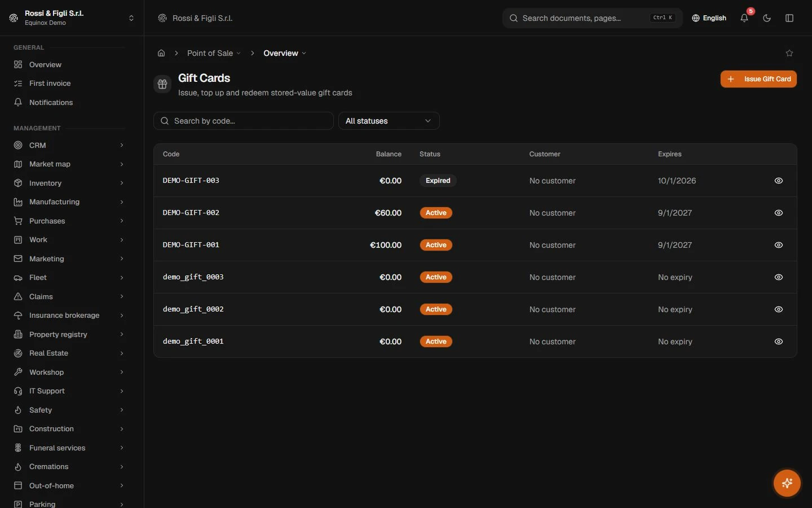Open the notifications bell in top bar
The image size is (812, 508).
744,18
